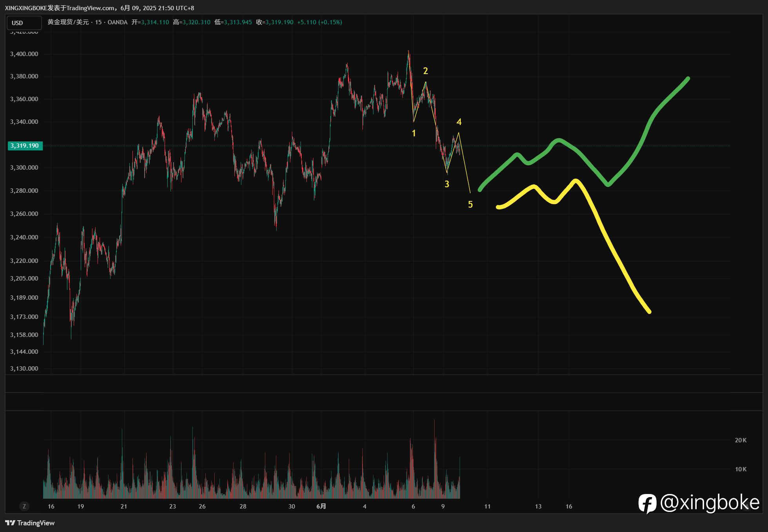Click the 10K volume axis label
768x532 pixels.
pos(741,469)
